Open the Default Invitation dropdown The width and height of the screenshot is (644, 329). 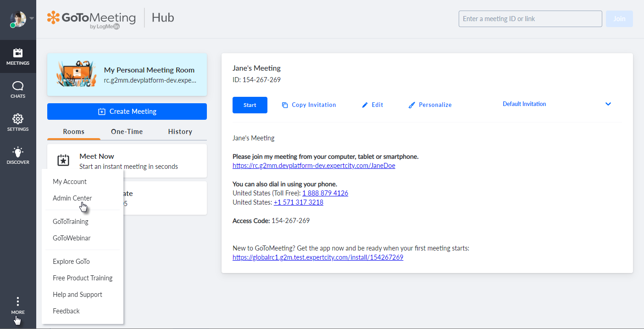click(x=557, y=104)
